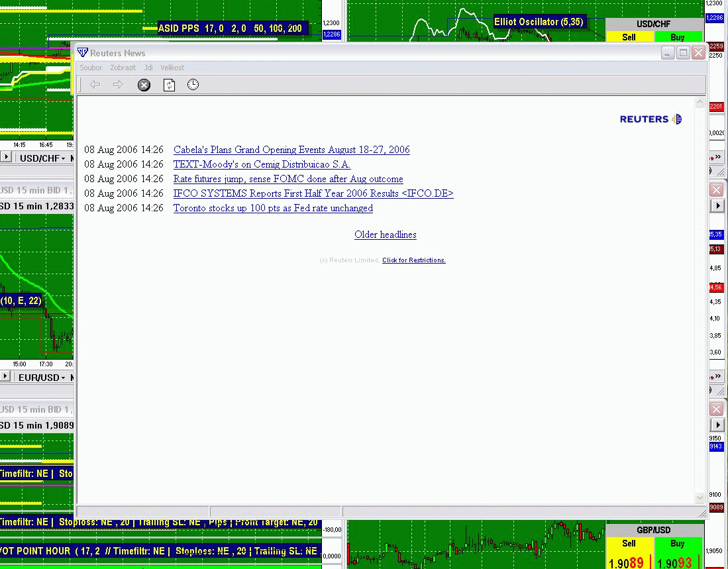Open TEXT-Moody's on Cemig Distribuicao headline
This screenshot has height=569, width=728.
(262, 164)
